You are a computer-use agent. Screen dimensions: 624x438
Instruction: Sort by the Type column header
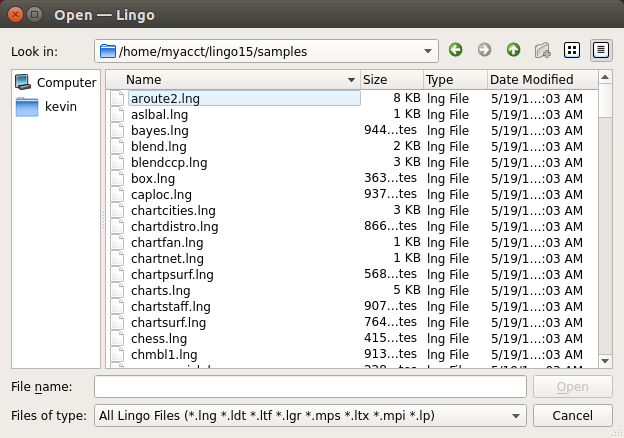pyautogui.click(x=455, y=80)
